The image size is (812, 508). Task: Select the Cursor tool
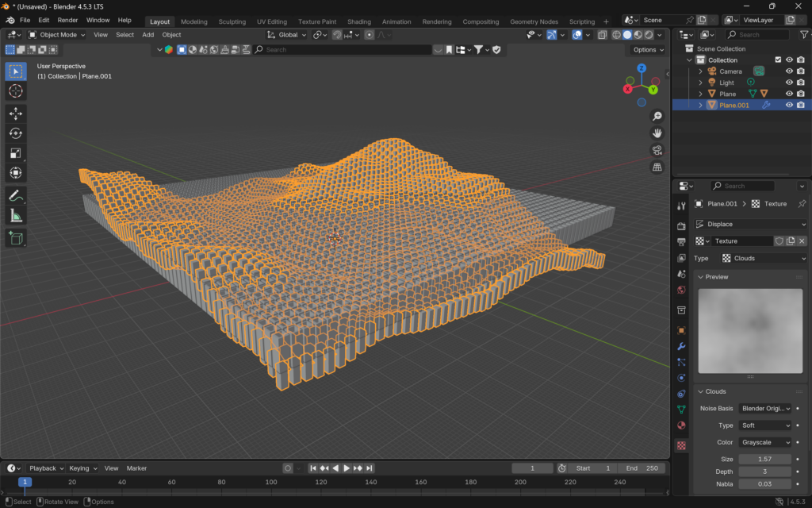click(x=16, y=91)
